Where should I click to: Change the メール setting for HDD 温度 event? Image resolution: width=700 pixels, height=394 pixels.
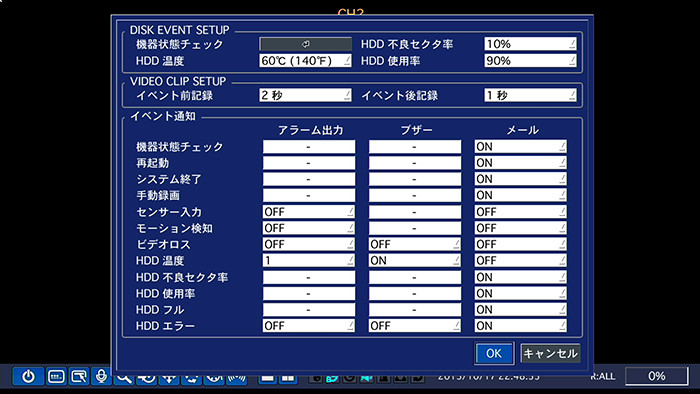point(521,261)
